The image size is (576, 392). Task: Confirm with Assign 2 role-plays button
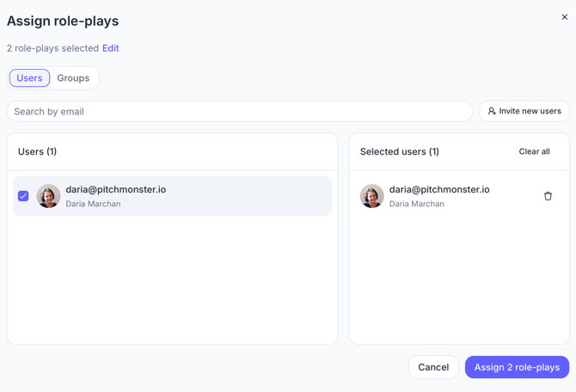(517, 367)
